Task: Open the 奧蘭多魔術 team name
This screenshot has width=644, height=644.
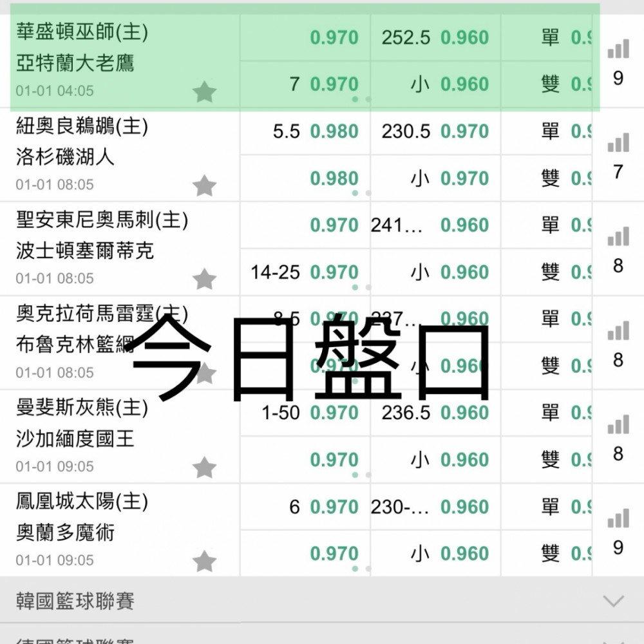Action: coord(65,533)
